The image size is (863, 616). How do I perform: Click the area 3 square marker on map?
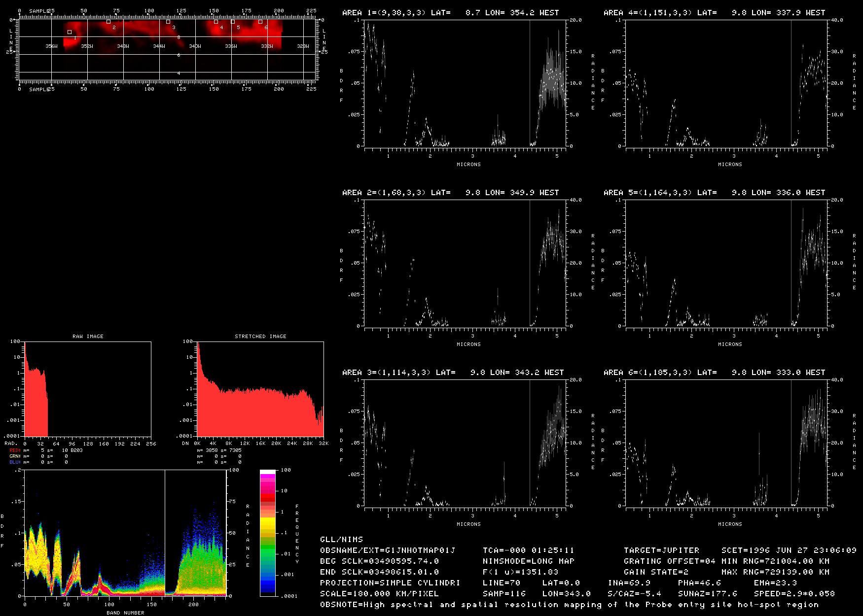coord(168,22)
